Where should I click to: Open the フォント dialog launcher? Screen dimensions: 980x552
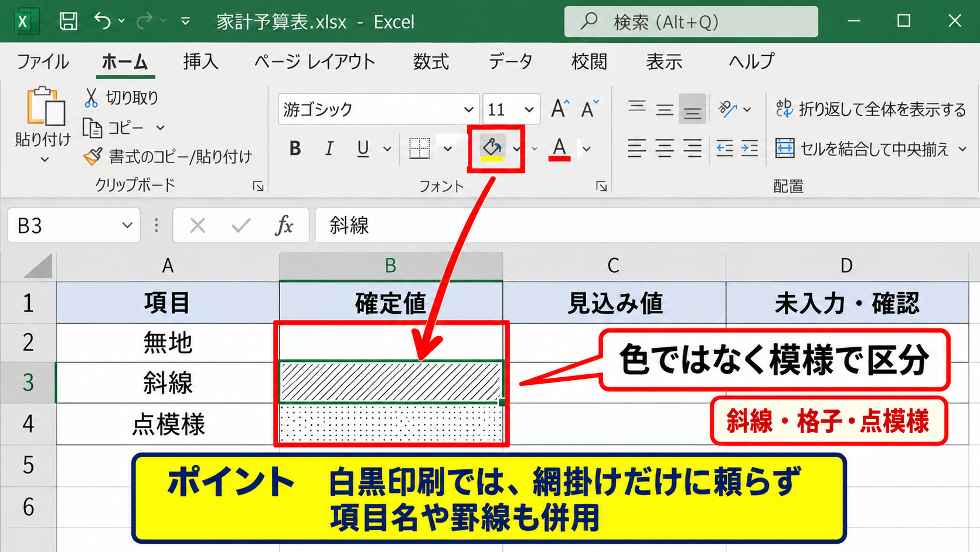tap(601, 186)
